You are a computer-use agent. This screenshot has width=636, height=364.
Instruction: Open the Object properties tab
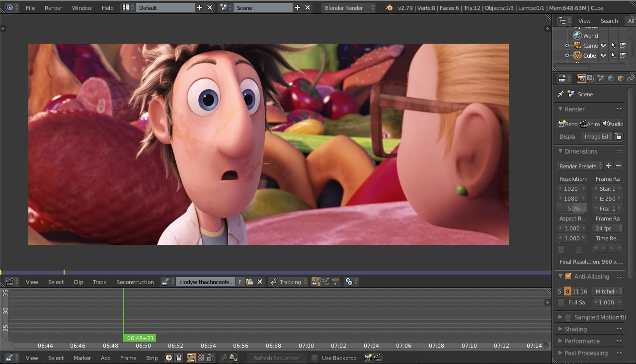click(x=621, y=78)
